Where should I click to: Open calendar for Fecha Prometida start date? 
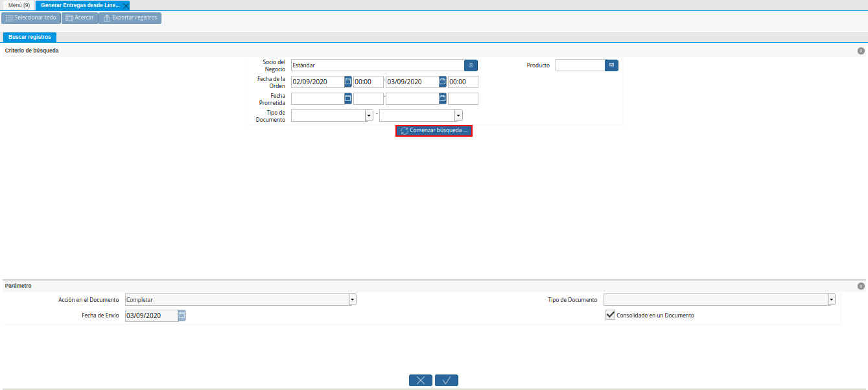click(348, 98)
